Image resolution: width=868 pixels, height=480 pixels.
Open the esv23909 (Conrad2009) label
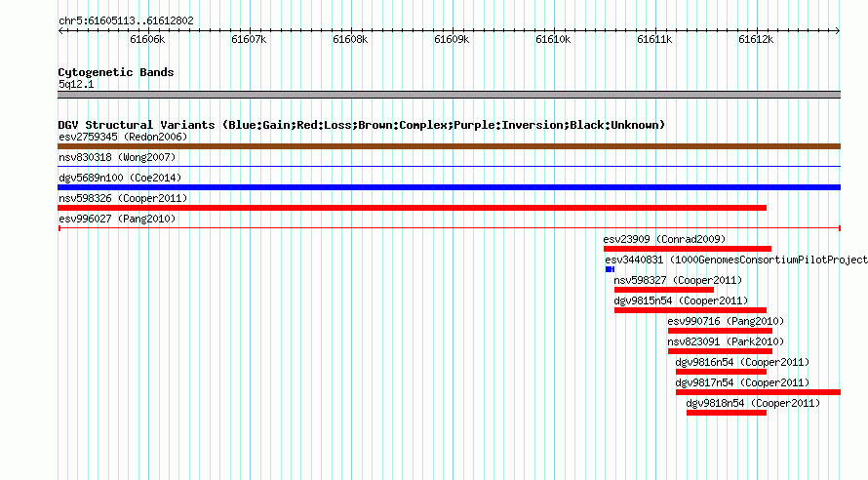point(664,239)
